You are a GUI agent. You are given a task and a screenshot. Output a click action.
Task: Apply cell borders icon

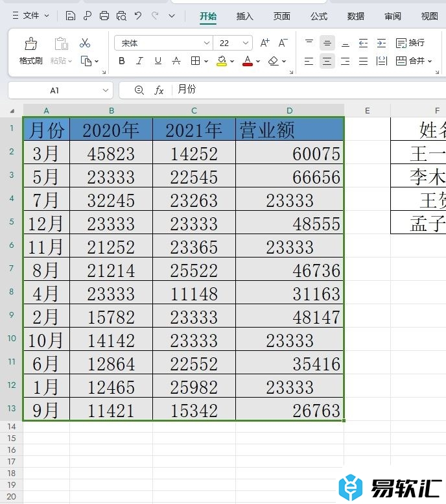click(x=195, y=61)
